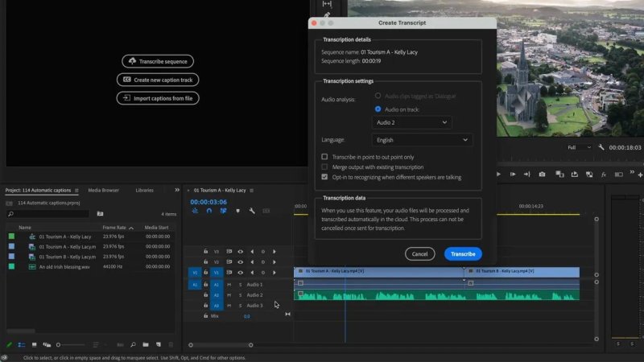Select the Project: 114 Automatic captions tab
This screenshot has height=362, width=644.
[x=38, y=190]
